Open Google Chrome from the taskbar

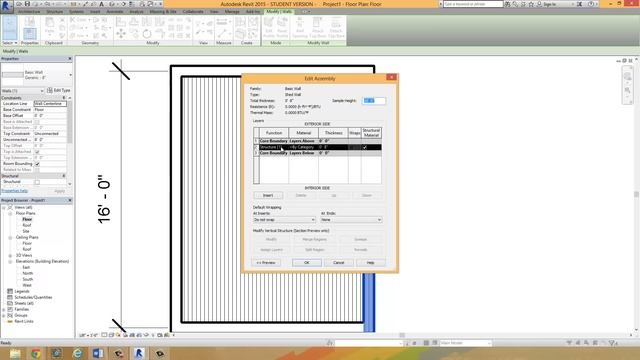[36, 353]
